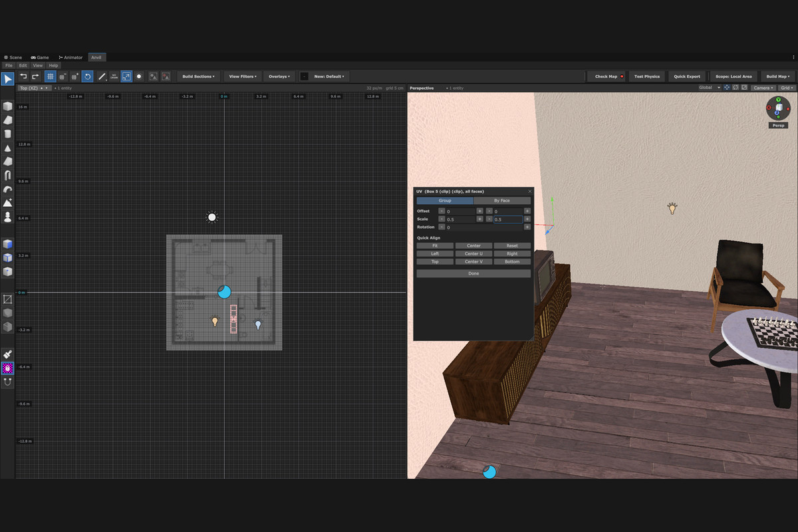
Task: Switch to the Animator tab
Action: pyautogui.click(x=70, y=57)
